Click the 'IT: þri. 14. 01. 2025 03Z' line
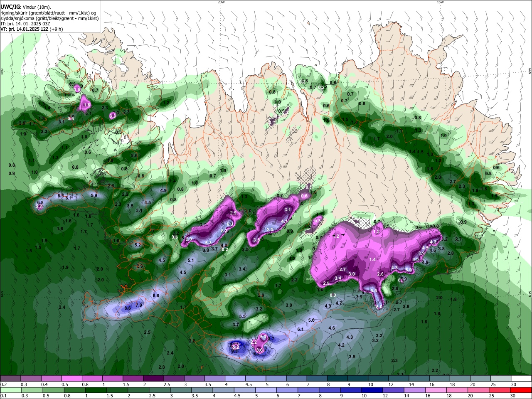This screenshot has height=399, width=532. (x=25, y=24)
